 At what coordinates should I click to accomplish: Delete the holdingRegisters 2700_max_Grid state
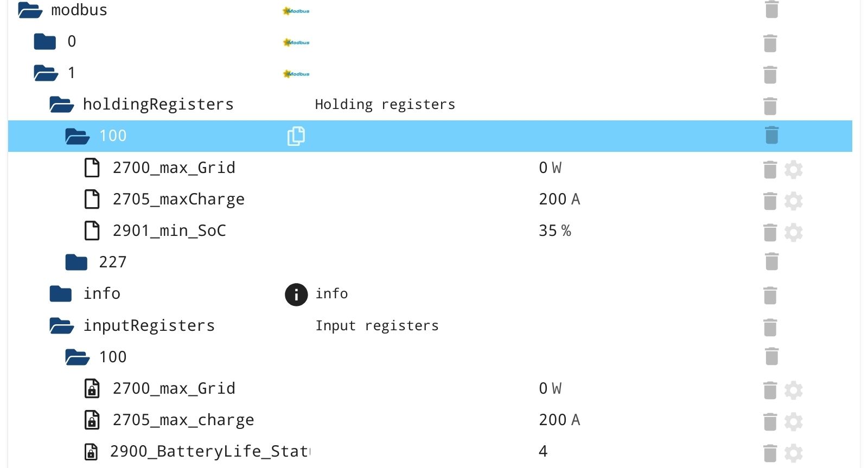(x=770, y=169)
